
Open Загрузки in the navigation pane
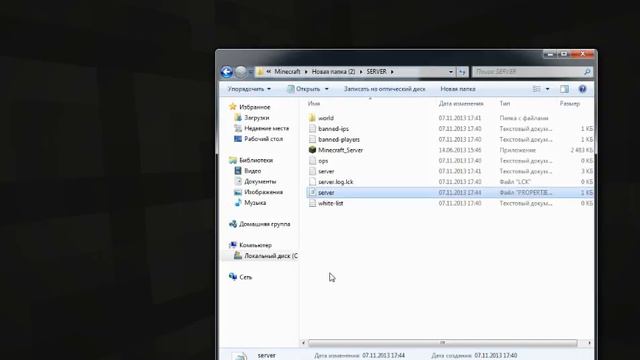[257, 118]
